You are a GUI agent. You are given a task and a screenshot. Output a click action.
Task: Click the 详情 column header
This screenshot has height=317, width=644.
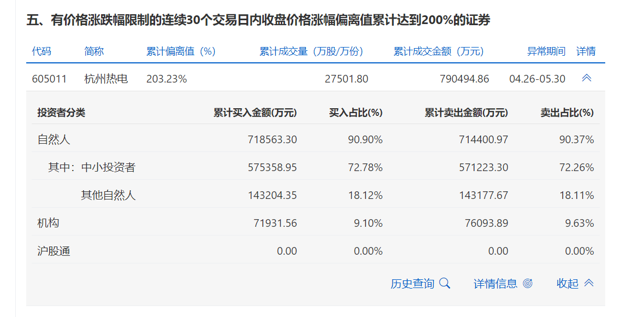pos(586,51)
